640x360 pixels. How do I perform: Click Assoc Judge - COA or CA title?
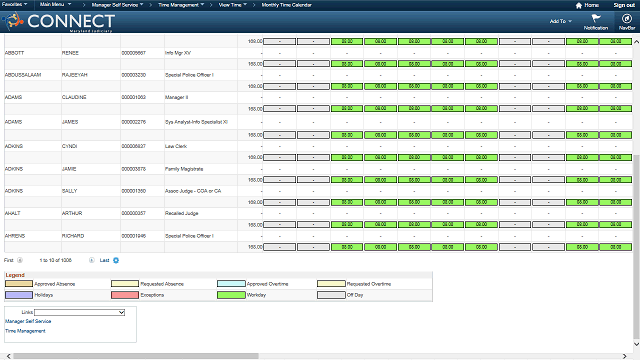point(193,191)
